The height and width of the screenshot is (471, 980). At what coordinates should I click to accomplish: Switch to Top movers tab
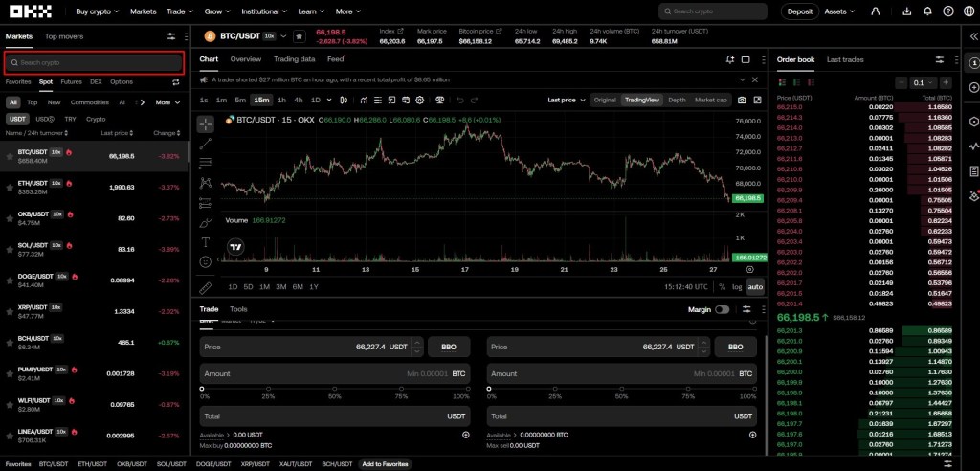point(64,36)
